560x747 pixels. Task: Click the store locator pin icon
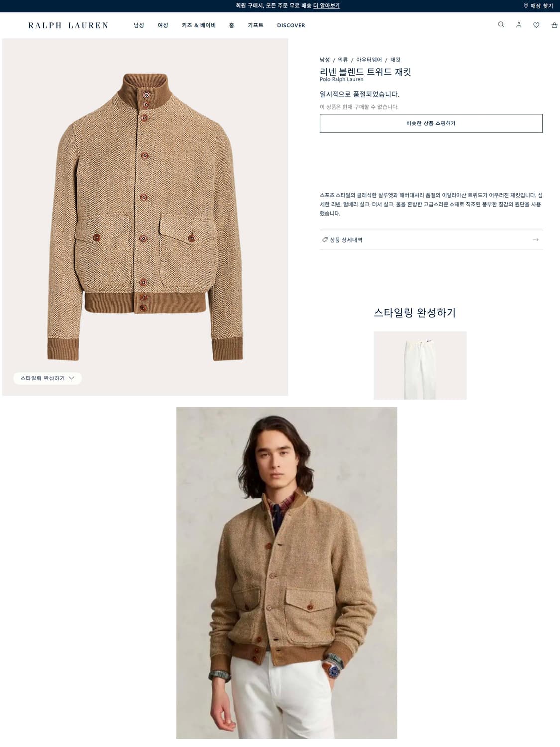[526, 6]
